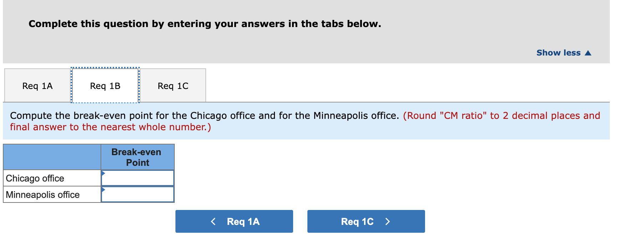Click the Minneapolis office break-even input field

point(137,194)
